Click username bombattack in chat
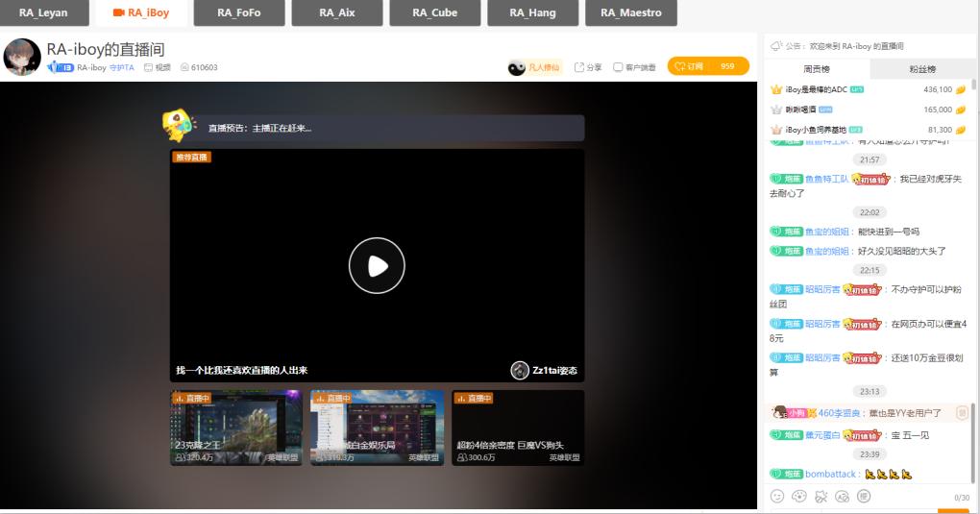 click(830, 474)
